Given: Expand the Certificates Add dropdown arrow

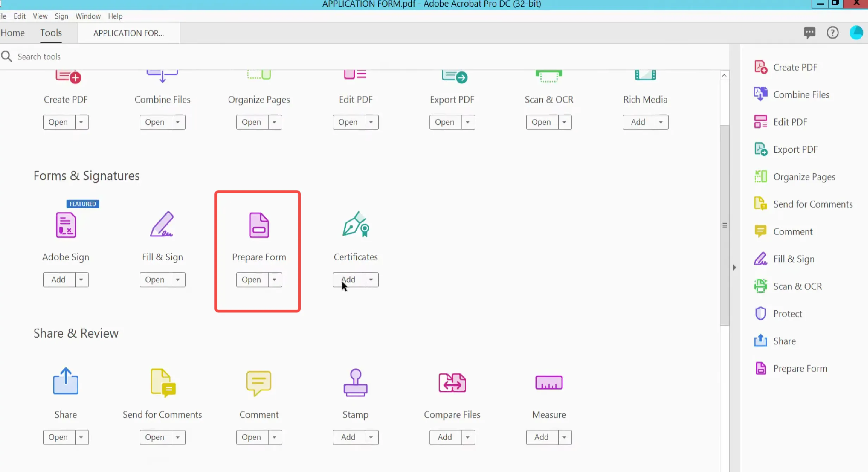Looking at the screenshot, I should coord(370,280).
